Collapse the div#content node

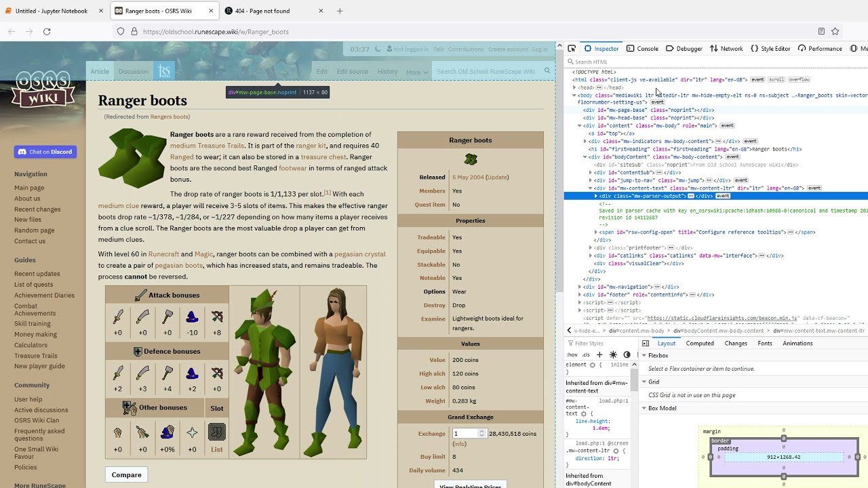[580, 125]
